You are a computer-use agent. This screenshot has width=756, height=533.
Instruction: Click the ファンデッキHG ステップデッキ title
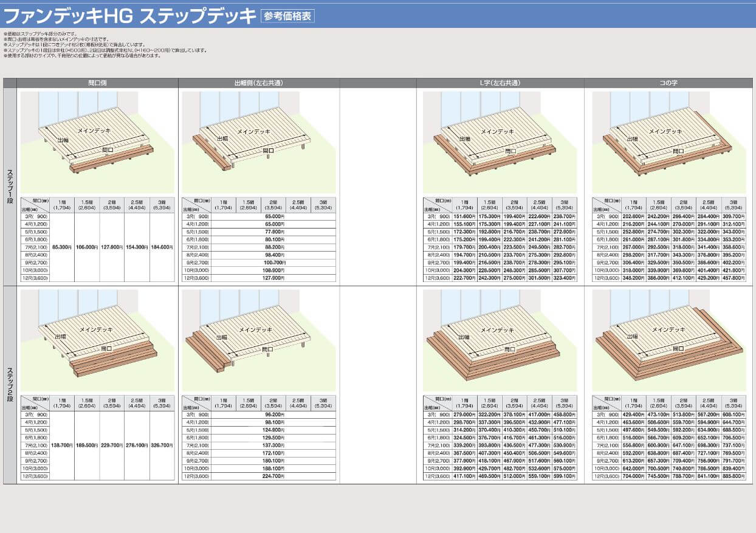[131, 16]
